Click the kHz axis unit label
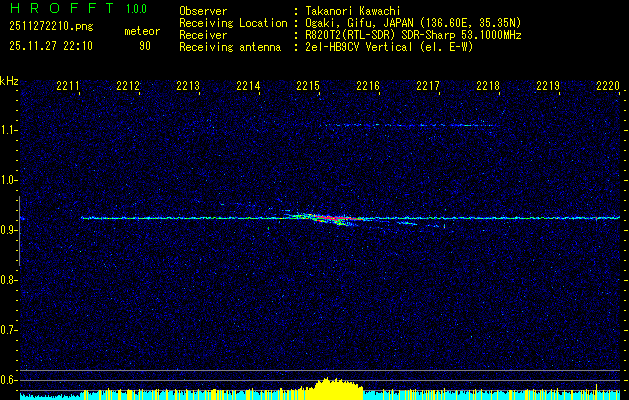This screenshot has width=629, height=400. pos(9,81)
